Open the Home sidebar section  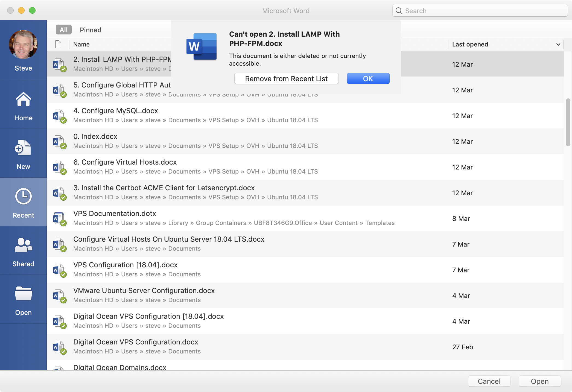[x=23, y=106]
